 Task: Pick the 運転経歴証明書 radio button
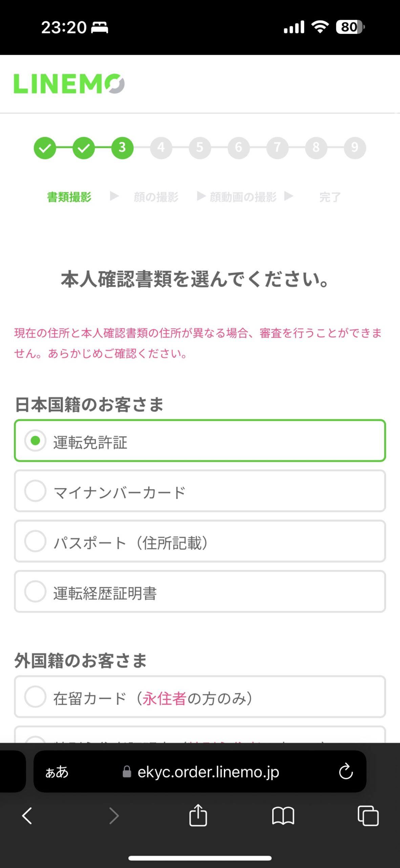(x=35, y=591)
